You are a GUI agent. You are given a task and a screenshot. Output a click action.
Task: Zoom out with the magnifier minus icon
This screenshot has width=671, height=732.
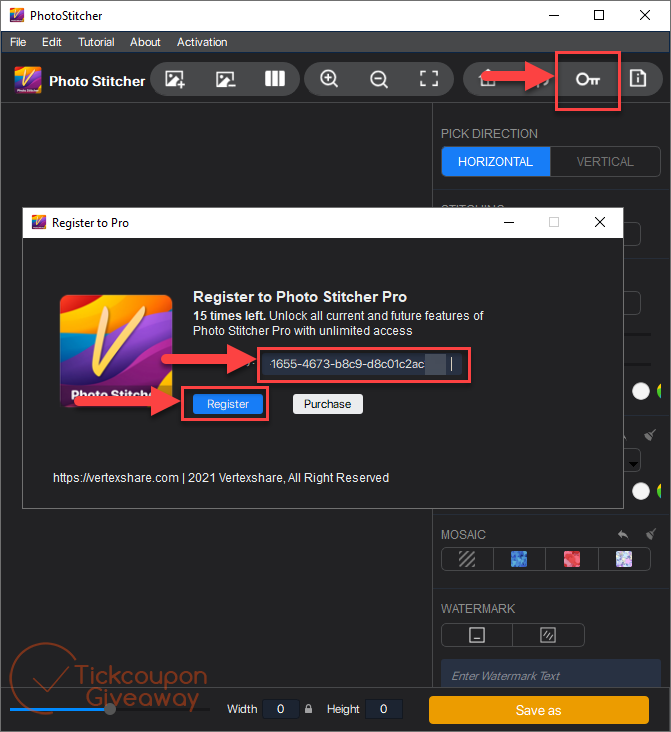379,79
